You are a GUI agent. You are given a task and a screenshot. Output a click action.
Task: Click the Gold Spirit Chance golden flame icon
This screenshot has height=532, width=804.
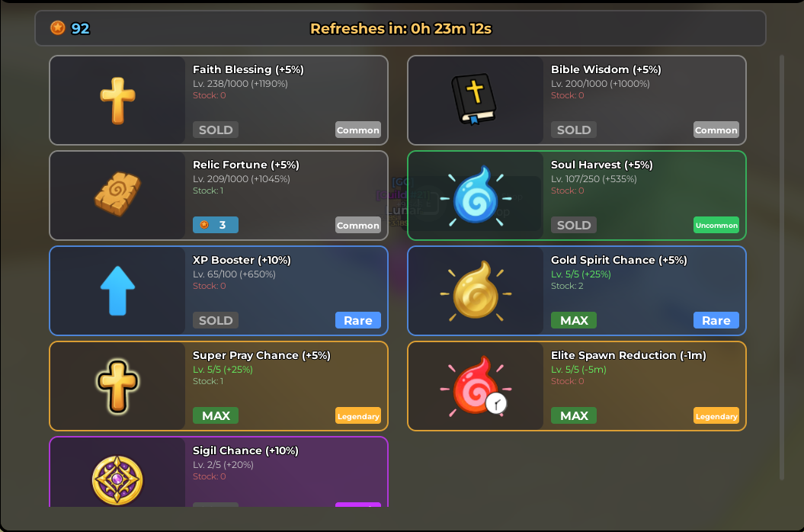[475, 291]
